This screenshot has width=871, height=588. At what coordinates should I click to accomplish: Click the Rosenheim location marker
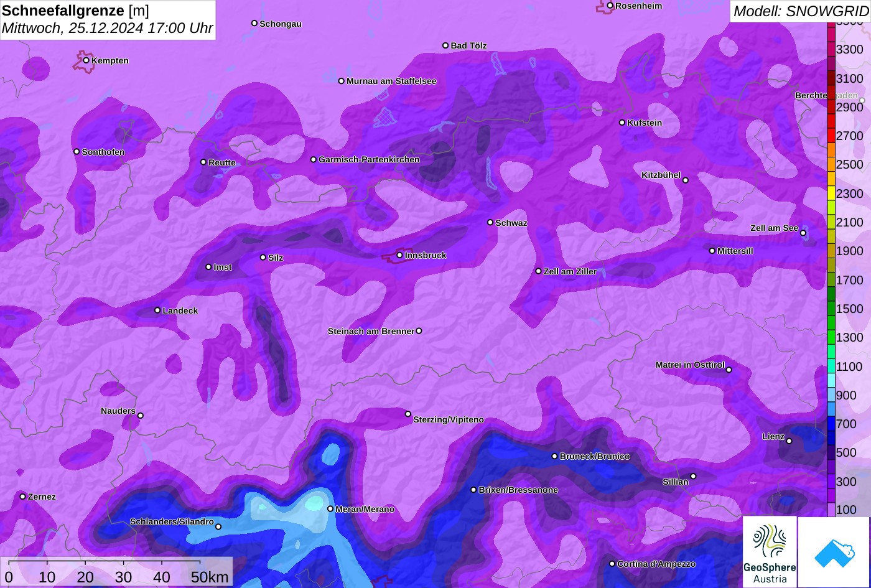click(x=610, y=6)
